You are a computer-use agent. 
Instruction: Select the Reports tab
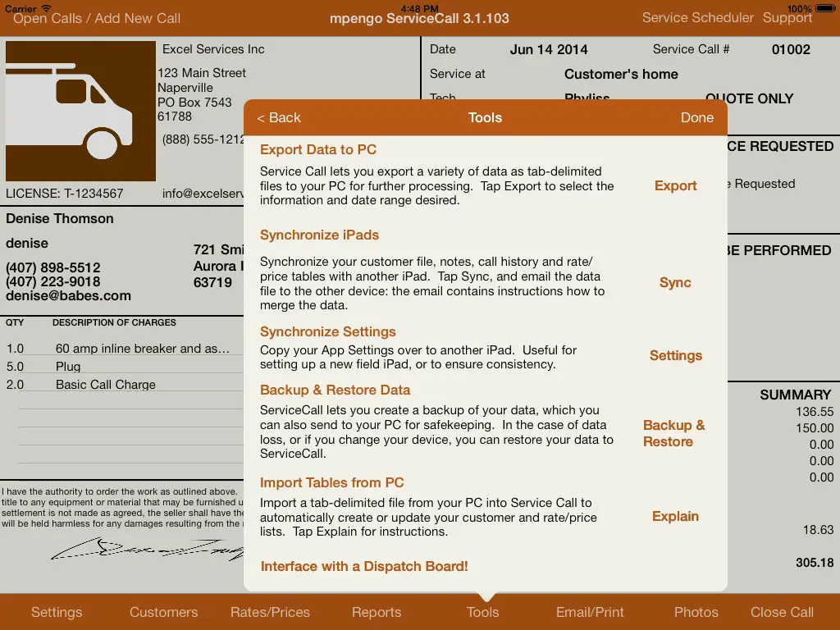[x=377, y=612]
